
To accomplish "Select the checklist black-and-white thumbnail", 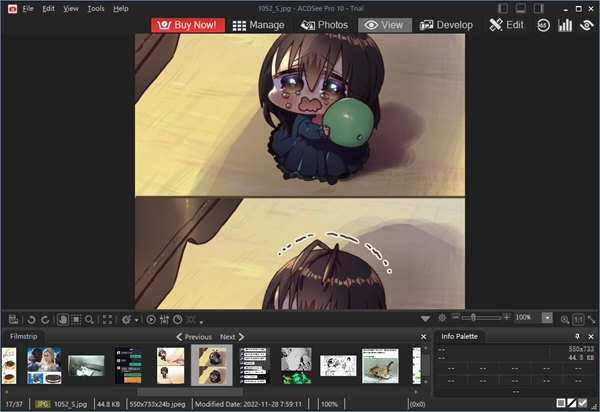I will click(254, 365).
